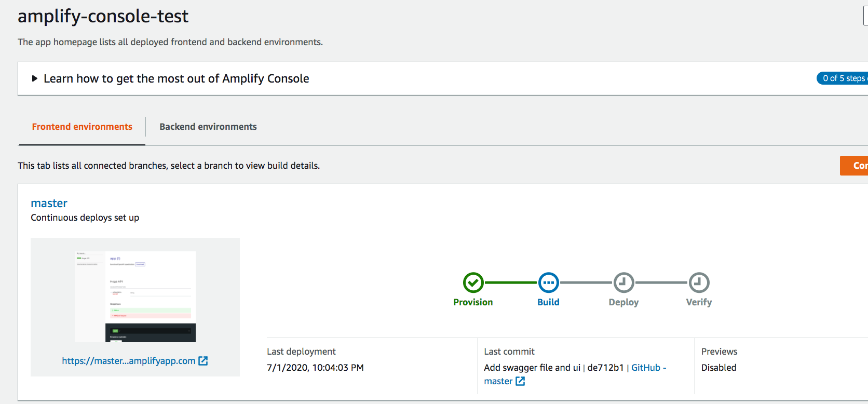Click the white button in the top-right corner

[865, 16]
